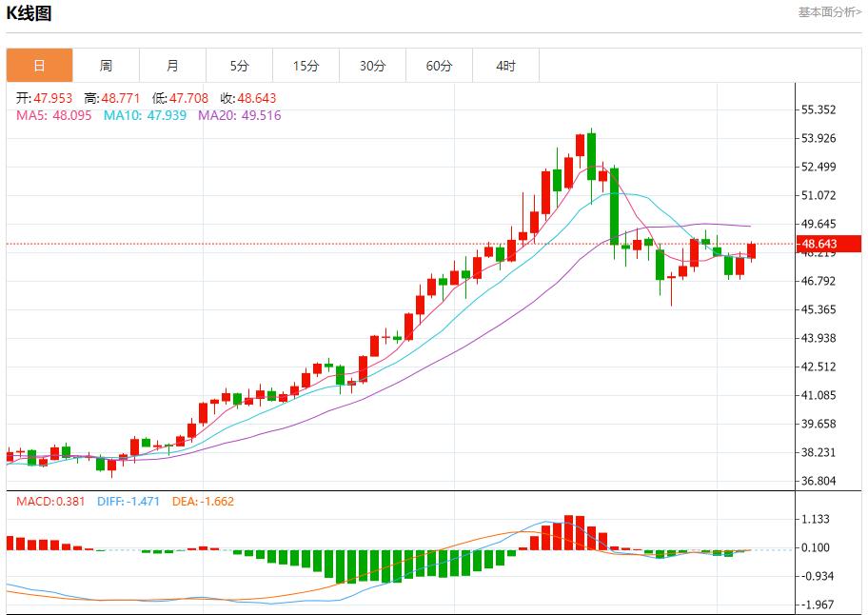
Task: Click the K线图 chart title
Action: point(30,13)
